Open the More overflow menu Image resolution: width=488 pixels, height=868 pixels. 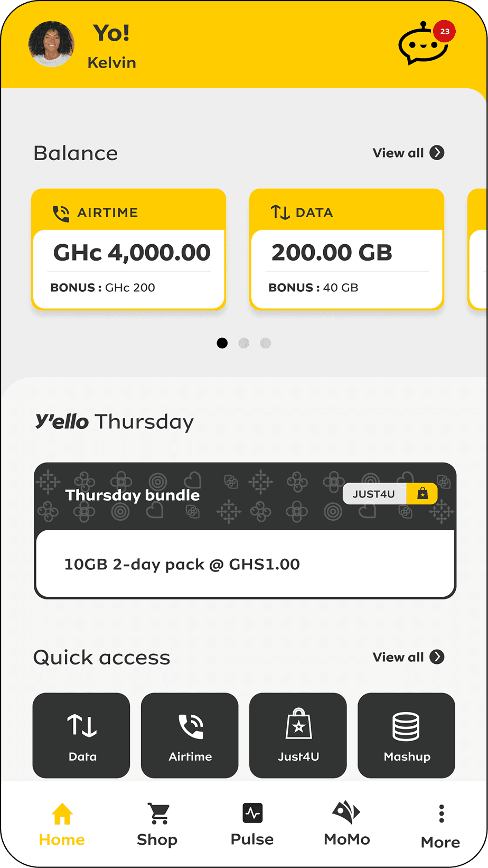tap(441, 825)
